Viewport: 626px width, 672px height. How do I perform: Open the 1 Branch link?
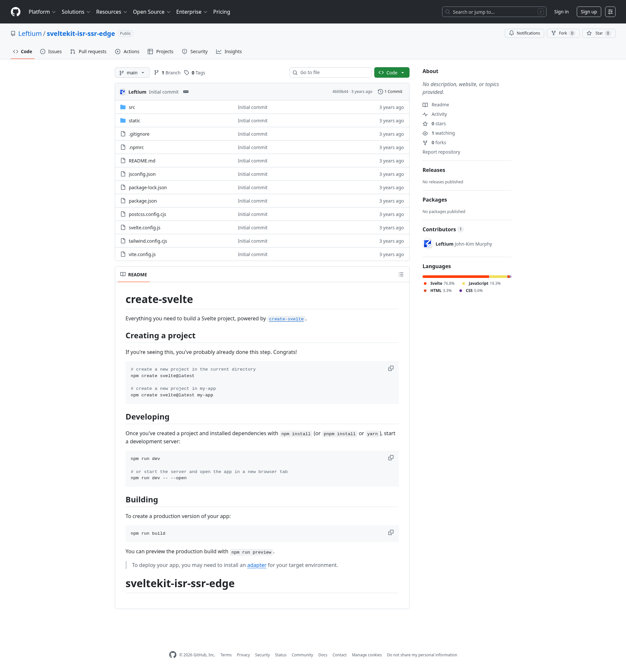click(168, 73)
